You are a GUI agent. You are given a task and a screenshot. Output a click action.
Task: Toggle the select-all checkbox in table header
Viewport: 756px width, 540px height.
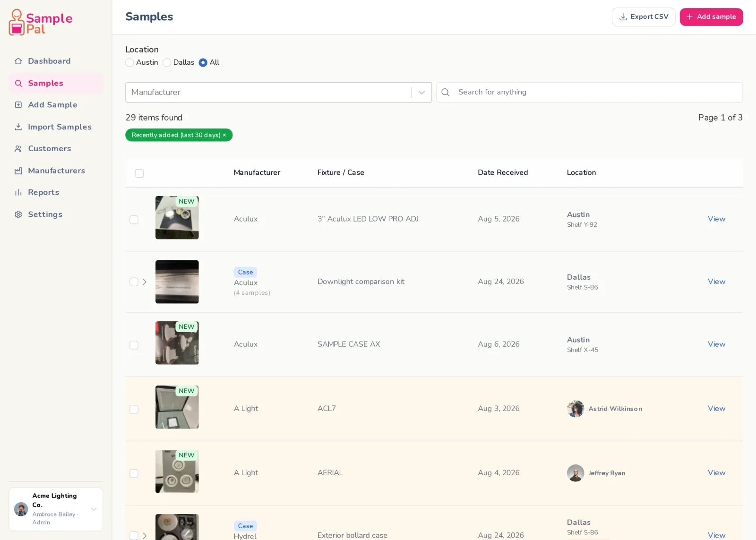click(139, 173)
